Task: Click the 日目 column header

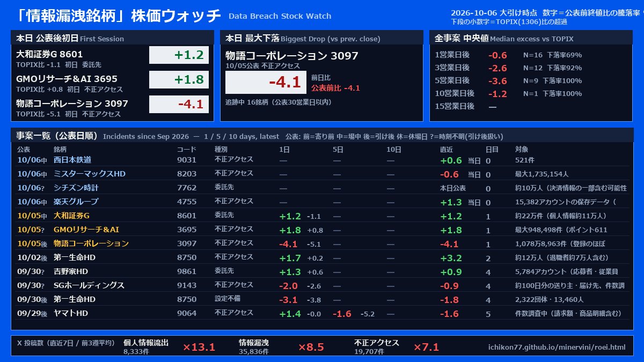Action: [492, 149]
